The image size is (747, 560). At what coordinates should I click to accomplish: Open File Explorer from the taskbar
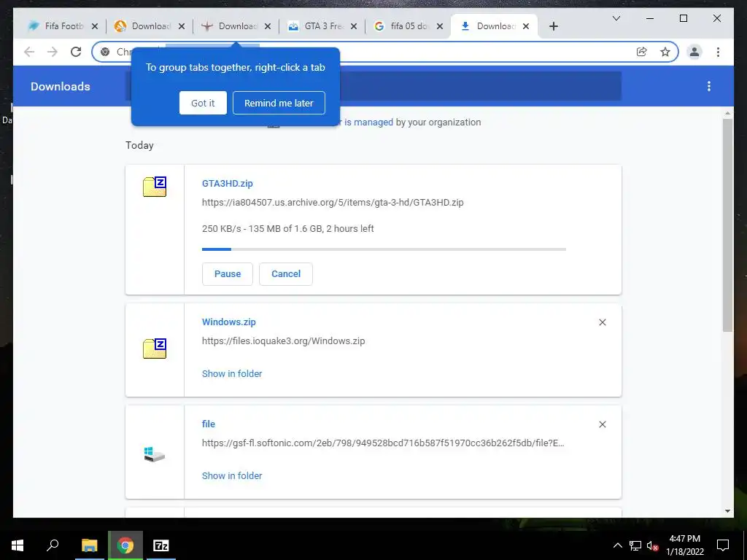pyautogui.click(x=89, y=545)
